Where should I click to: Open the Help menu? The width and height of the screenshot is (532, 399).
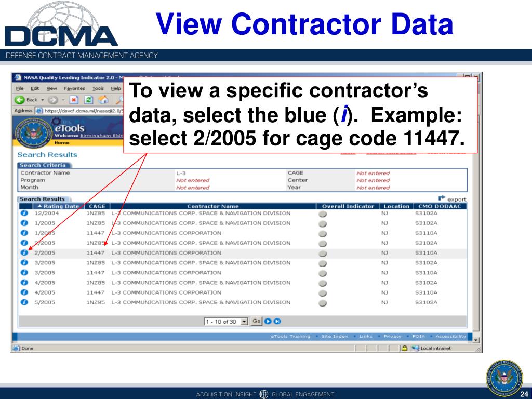pyautogui.click(x=116, y=88)
